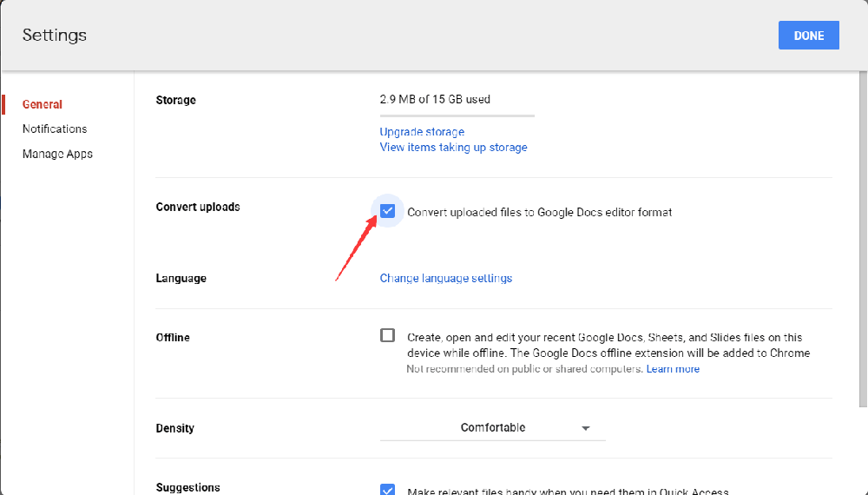Open Change language settings link
The height and width of the screenshot is (495, 868).
click(x=446, y=279)
